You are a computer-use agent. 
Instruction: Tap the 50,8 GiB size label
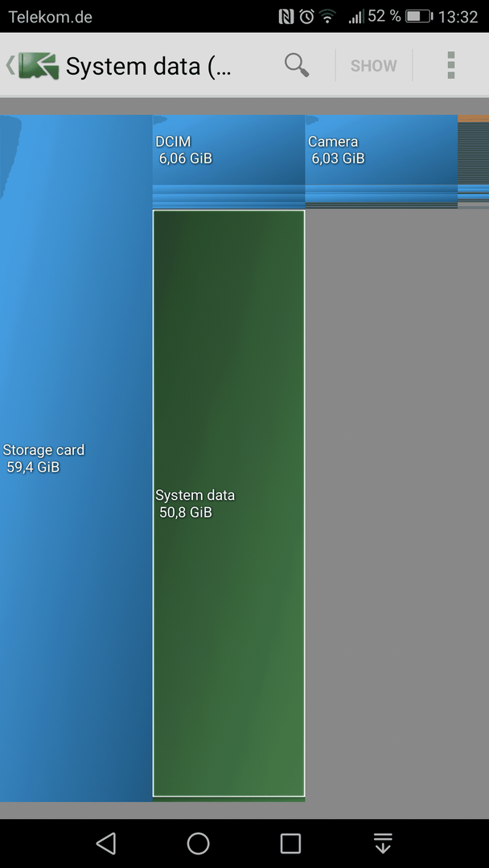tap(186, 513)
